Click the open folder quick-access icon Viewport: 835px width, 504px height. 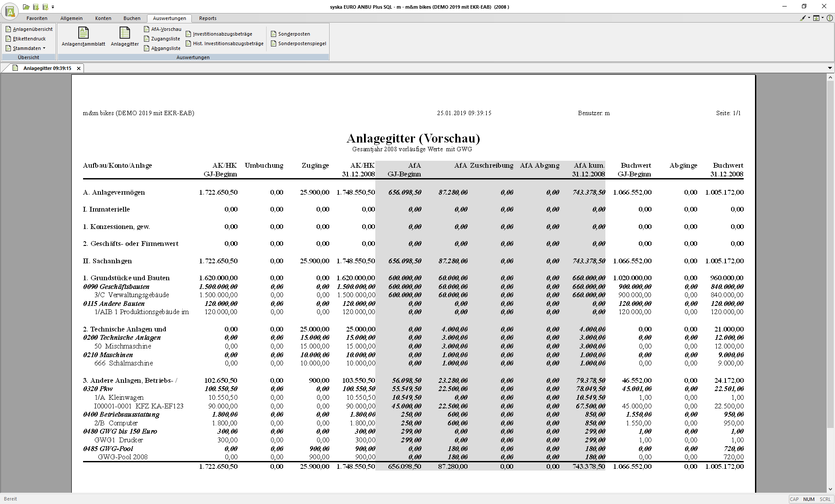pos(26,7)
